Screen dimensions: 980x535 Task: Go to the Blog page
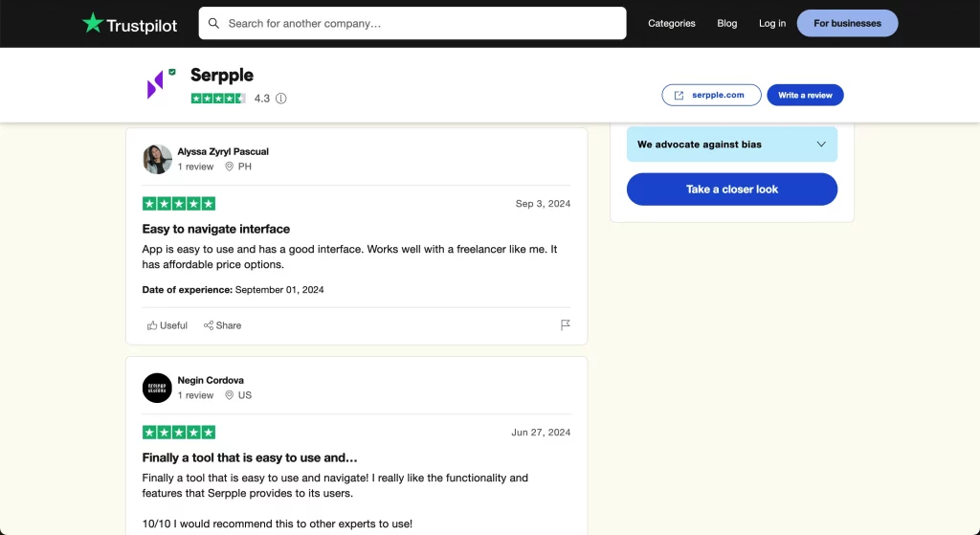[727, 23]
